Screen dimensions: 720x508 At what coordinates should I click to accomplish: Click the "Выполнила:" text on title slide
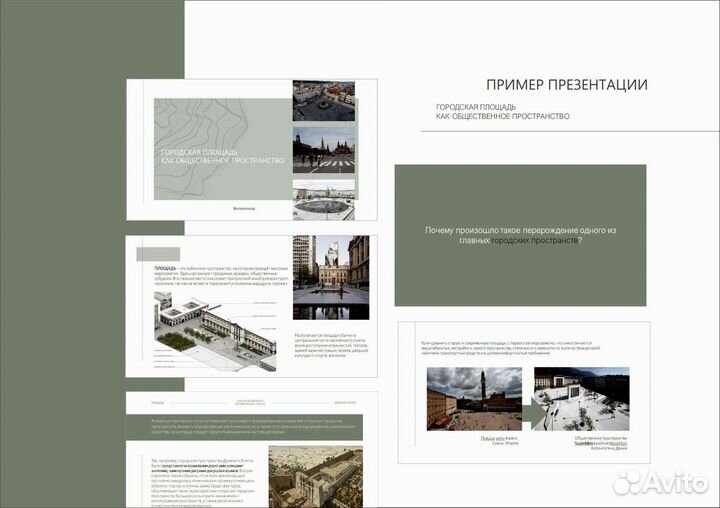coord(244,208)
